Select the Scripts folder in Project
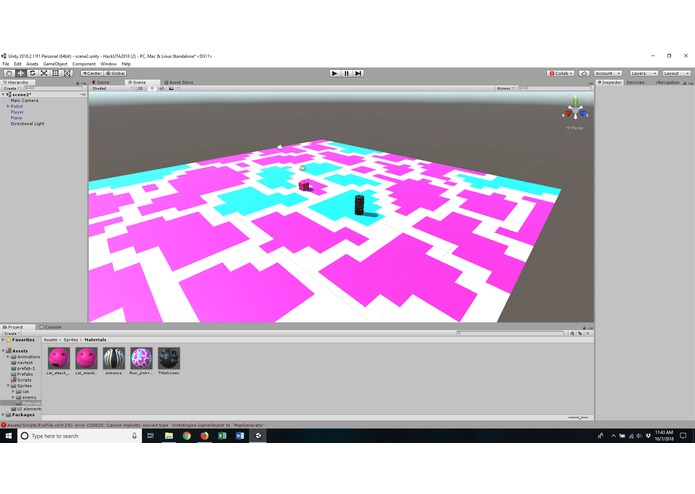Viewport: 695px width, 494px height. (x=21, y=380)
